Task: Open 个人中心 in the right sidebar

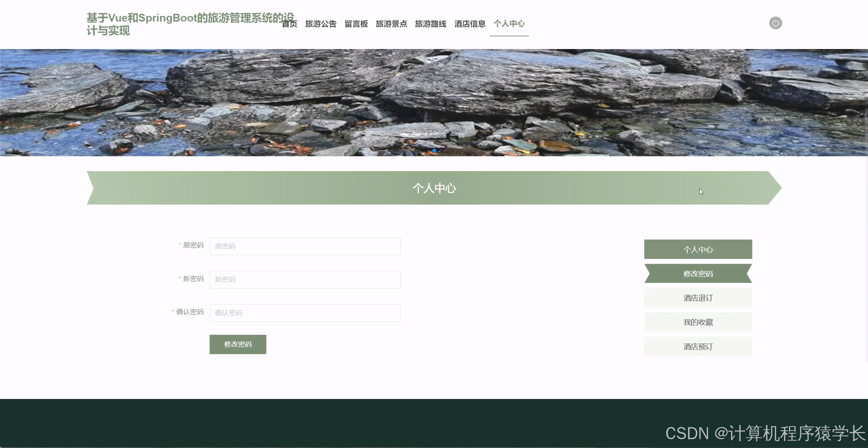Action: tap(698, 249)
